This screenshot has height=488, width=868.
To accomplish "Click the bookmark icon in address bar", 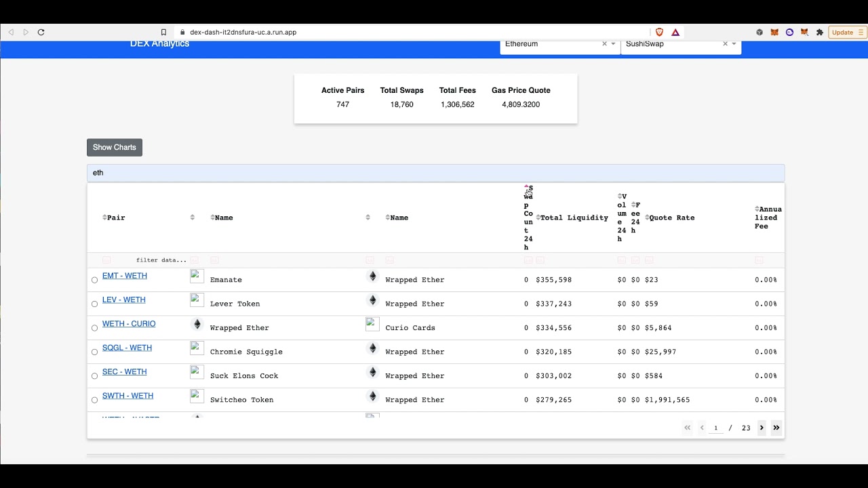I will 163,32.
